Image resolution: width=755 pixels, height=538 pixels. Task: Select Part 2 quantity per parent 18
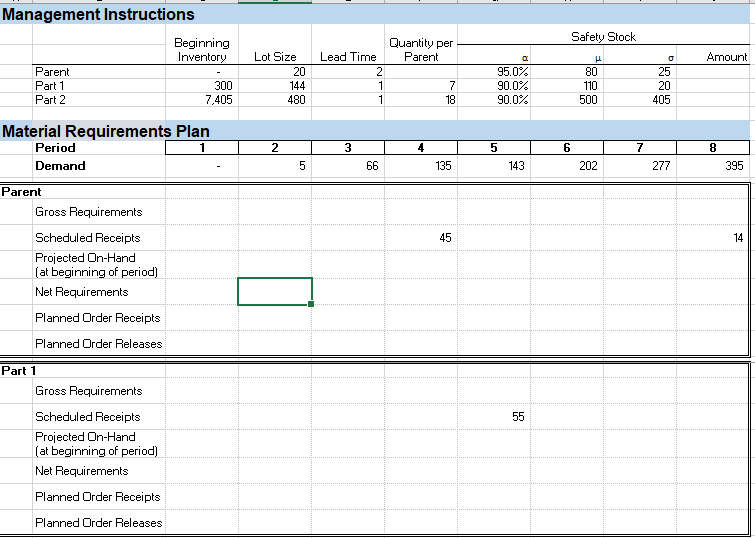pyautogui.click(x=450, y=100)
